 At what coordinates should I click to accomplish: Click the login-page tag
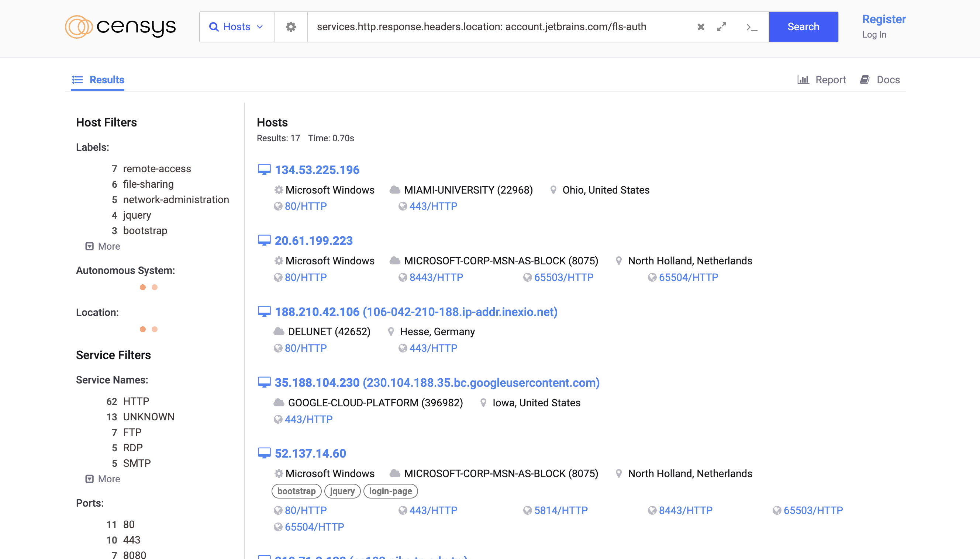[x=390, y=491]
